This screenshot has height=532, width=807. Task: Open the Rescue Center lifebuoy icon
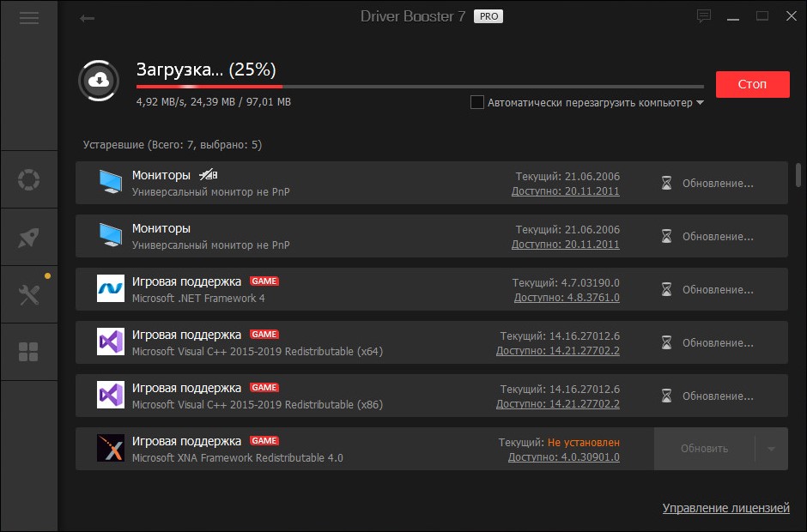tap(28, 180)
